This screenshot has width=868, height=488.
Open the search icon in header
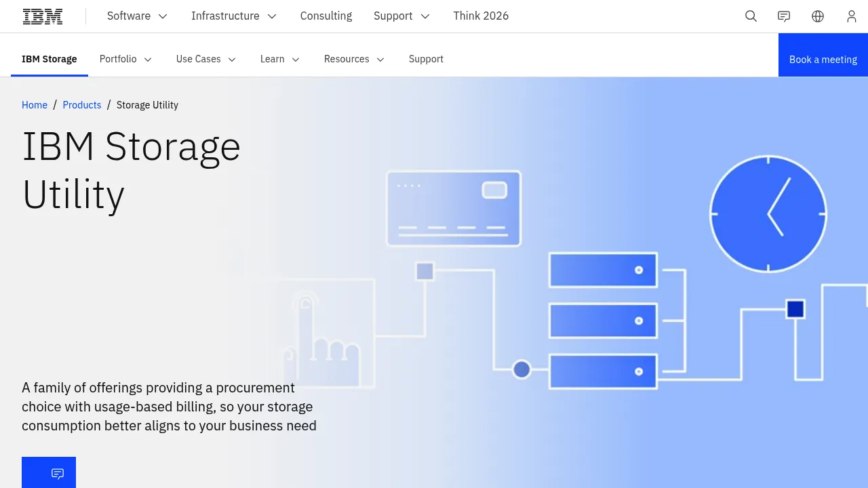[751, 16]
